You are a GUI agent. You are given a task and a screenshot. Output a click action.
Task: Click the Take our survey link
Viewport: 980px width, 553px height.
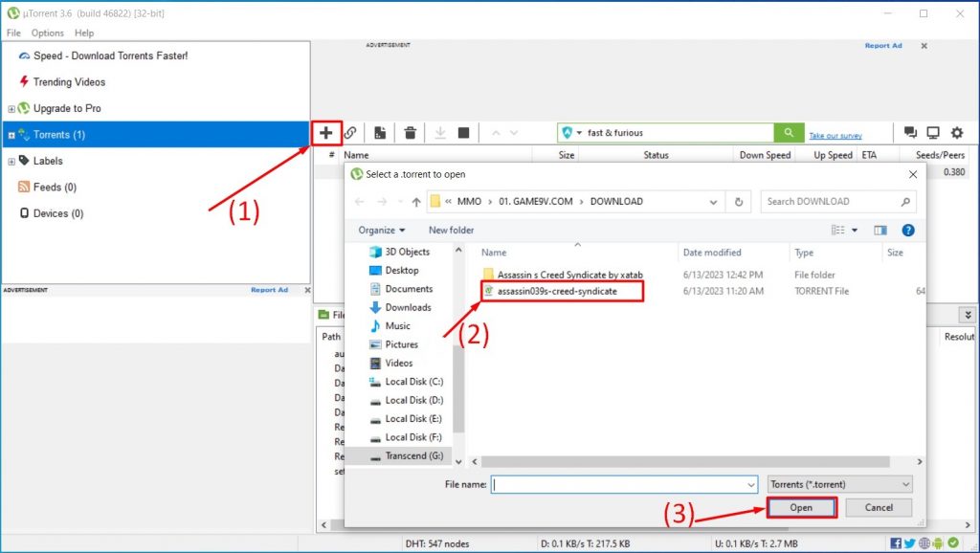coord(835,136)
